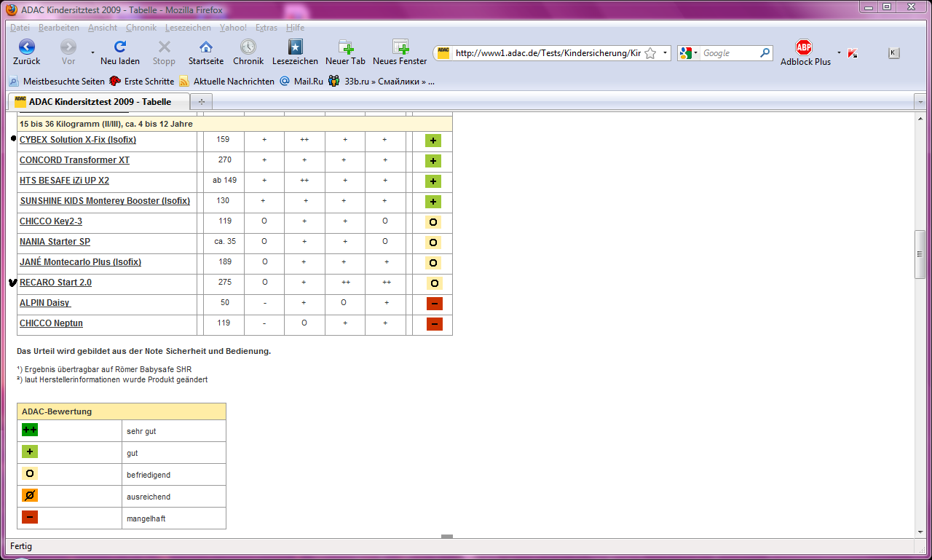The width and height of the screenshot is (932, 560).
Task: Click rating icon for RECARO Start 2.0
Action: tap(434, 283)
